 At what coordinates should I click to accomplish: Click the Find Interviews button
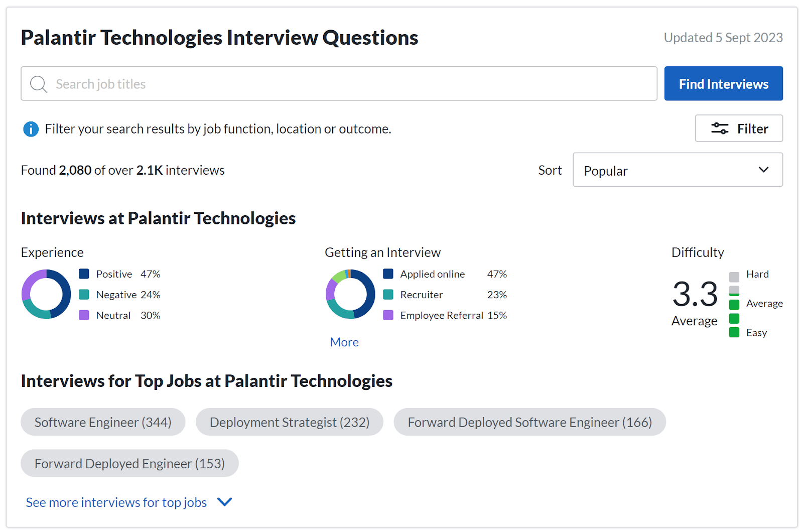point(723,83)
